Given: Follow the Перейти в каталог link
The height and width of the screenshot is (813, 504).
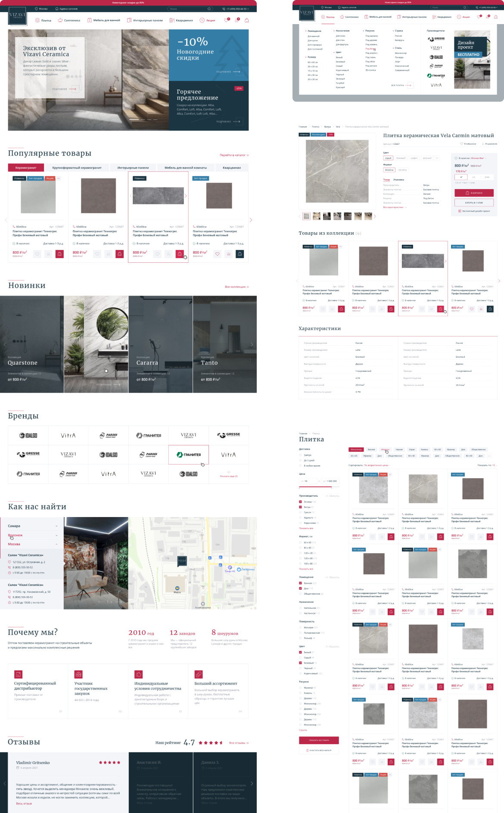Looking at the screenshot, I should (234, 155).
